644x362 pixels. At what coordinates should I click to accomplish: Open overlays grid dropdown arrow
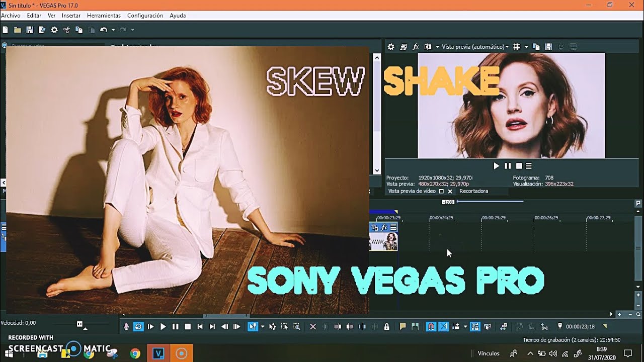coord(526,47)
